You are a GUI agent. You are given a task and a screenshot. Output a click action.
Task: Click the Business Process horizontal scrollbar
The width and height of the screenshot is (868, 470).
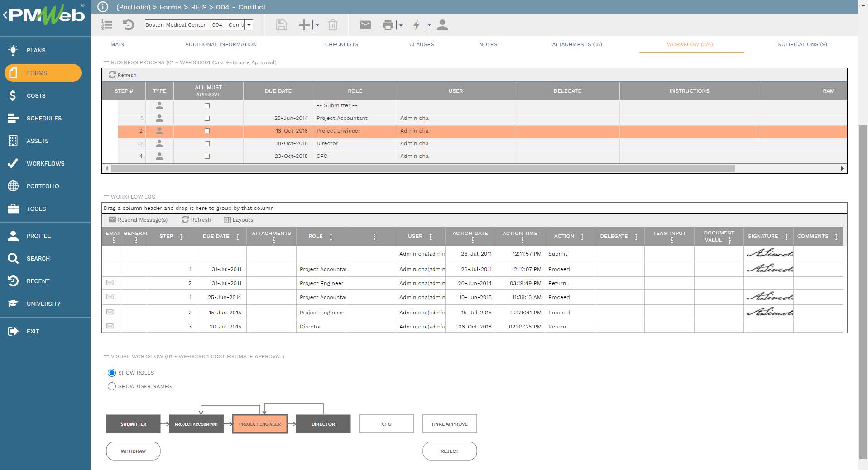point(423,168)
